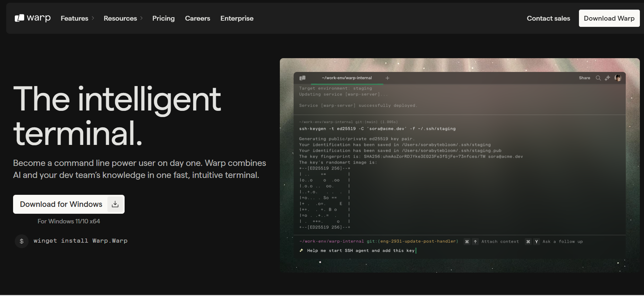This screenshot has width=644, height=296.
Task: Open the Pricing page
Action: coord(163,18)
